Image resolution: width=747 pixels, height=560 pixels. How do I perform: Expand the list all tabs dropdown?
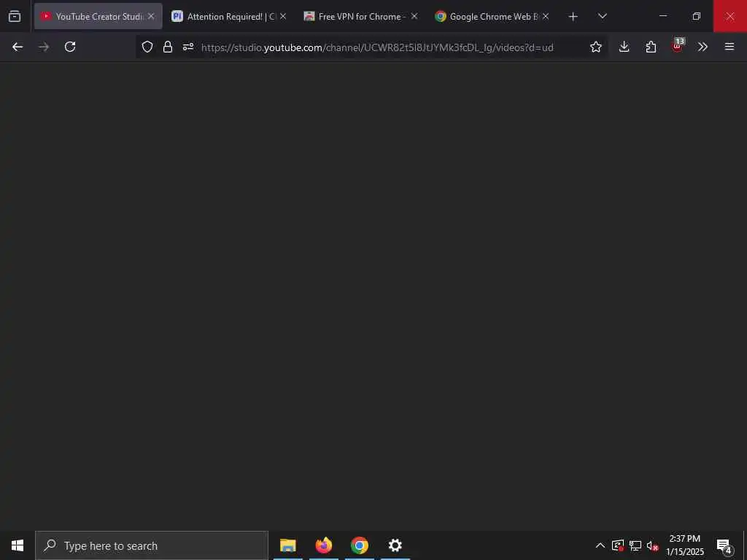click(602, 16)
